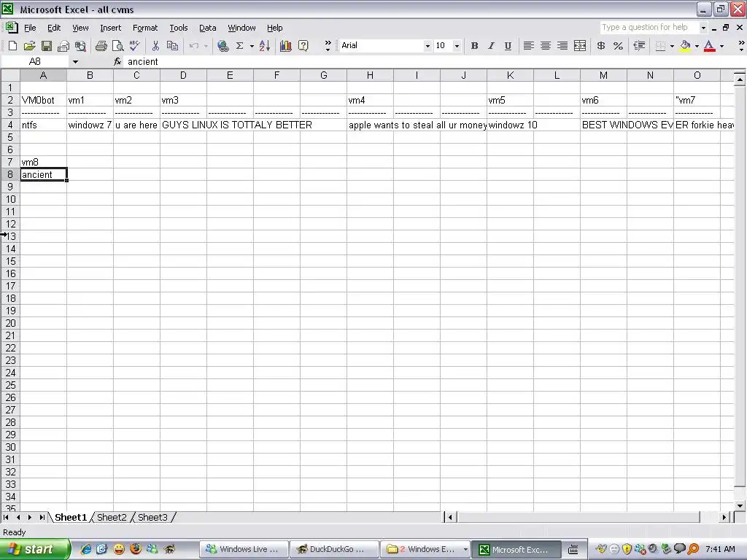The height and width of the screenshot is (560, 747).
Task: Launch Internet Explorer from Quick Launch
Action: (x=86, y=549)
